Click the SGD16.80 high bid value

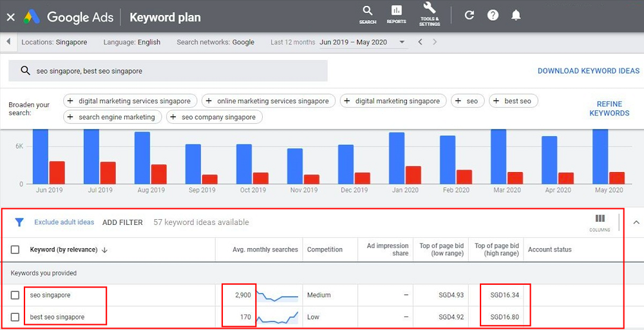(504, 317)
